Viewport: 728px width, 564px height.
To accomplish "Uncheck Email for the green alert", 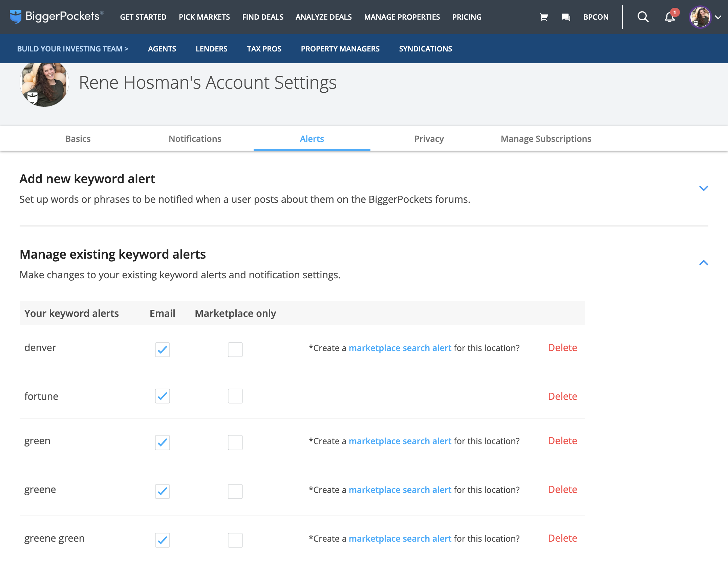I will [x=163, y=442].
